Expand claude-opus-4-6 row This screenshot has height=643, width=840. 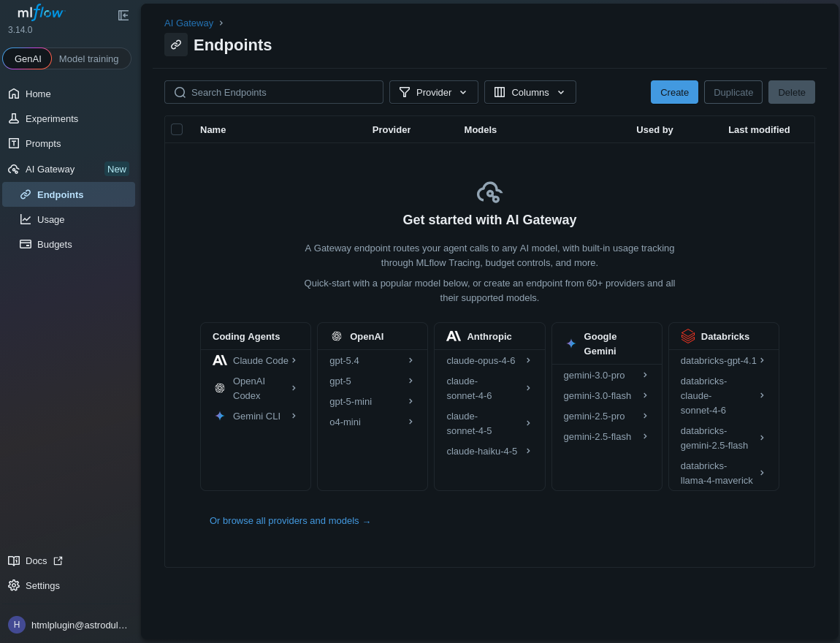[489, 361]
